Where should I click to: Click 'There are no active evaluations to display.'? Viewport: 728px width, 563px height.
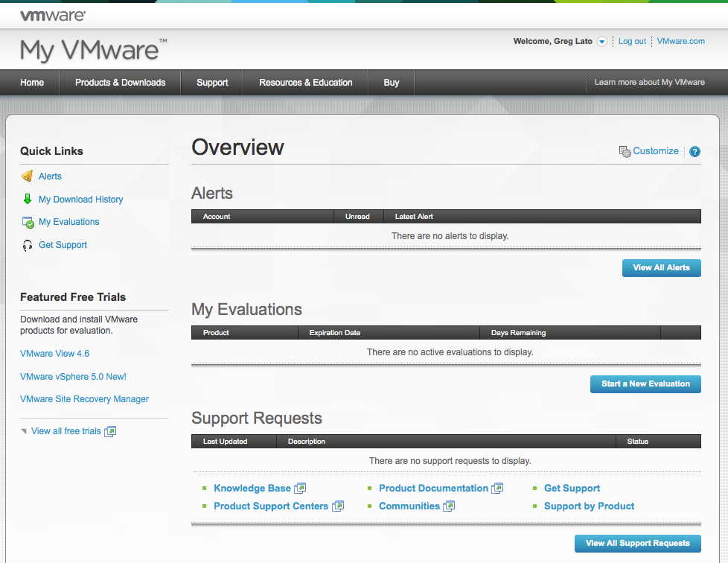(x=450, y=352)
